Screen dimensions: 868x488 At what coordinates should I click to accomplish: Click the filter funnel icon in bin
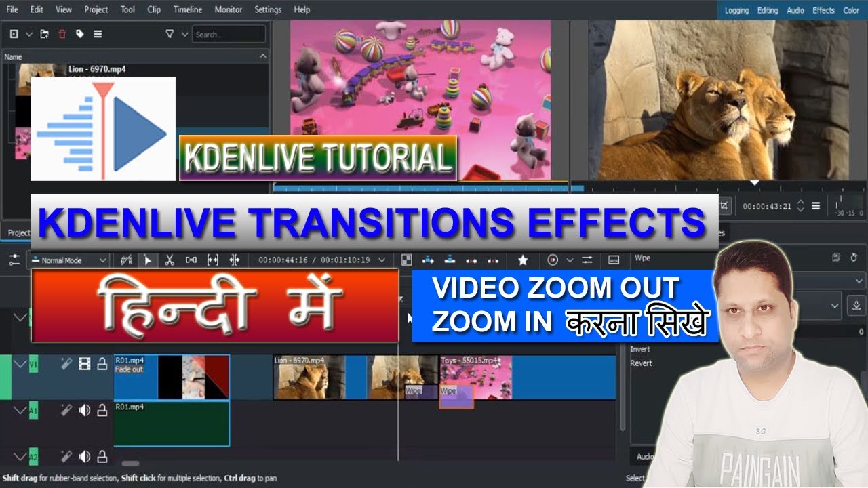(x=170, y=34)
